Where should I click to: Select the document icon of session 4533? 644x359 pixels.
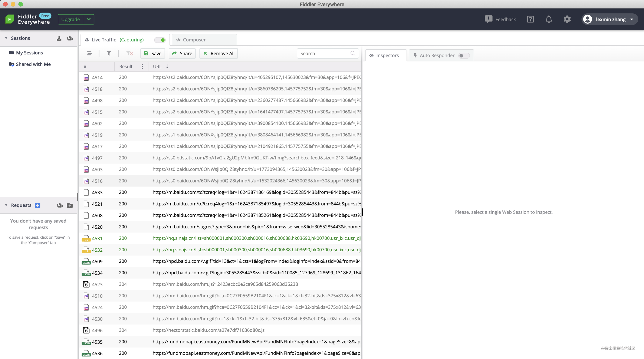click(x=86, y=192)
